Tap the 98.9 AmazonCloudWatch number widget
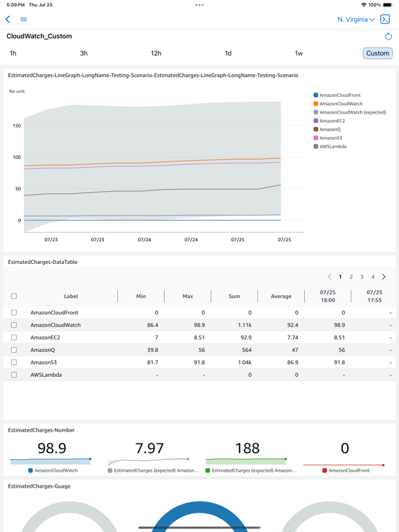399x532 pixels. tap(52, 448)
